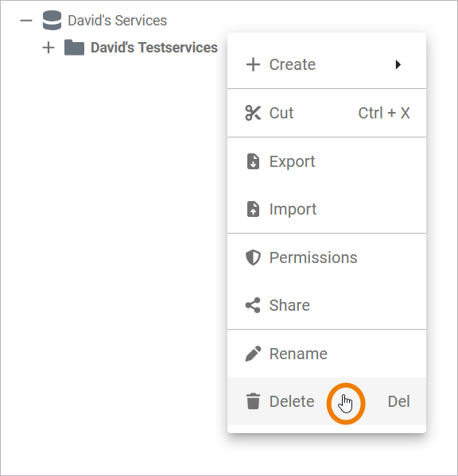Viewport: 458px width, 476px height.
Task: Click the shield icon beside Permissions
Action: 253,257
